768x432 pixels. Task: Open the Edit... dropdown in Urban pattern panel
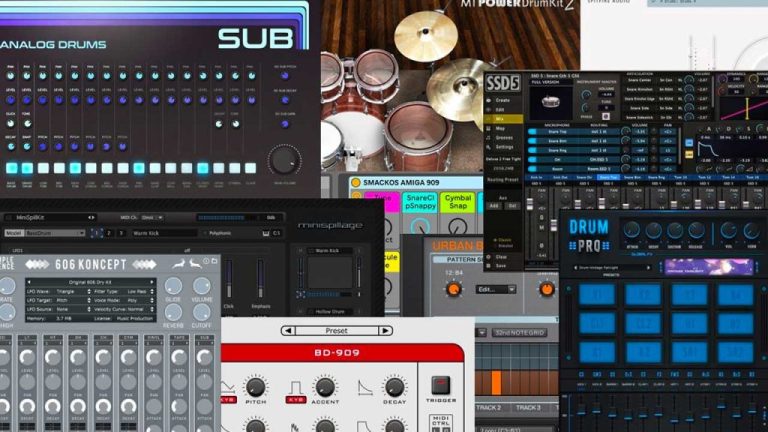click(496, 289)
